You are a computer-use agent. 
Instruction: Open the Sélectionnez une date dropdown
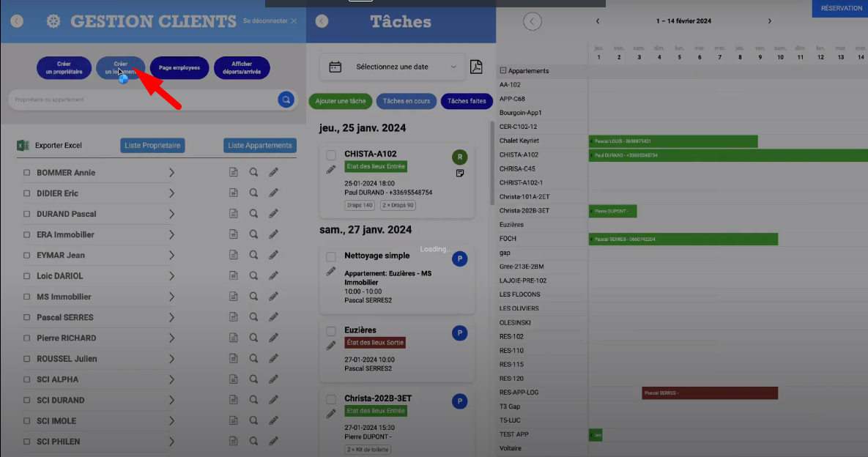393,67
